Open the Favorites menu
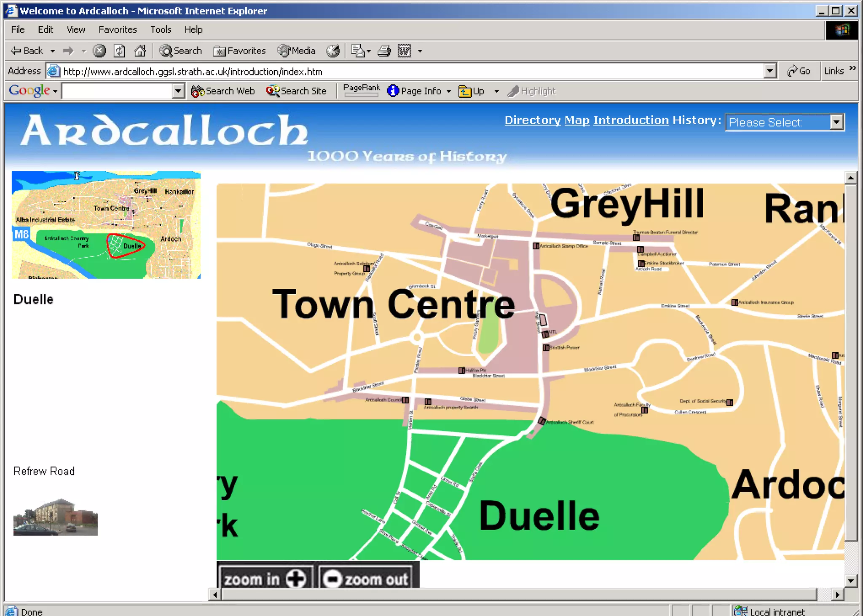The image size is (863, 616). click(x=118, y=29)
